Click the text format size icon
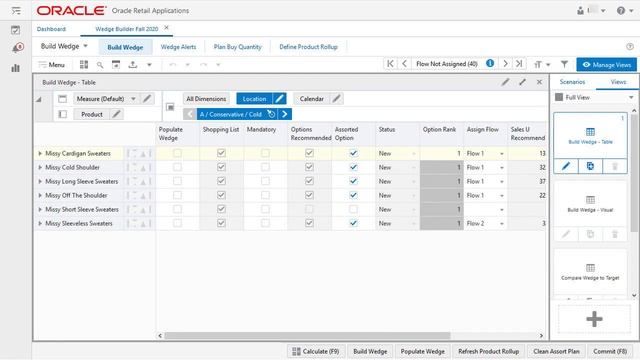The height and width of the screenshot is (360, 640). tap(538, 64)
